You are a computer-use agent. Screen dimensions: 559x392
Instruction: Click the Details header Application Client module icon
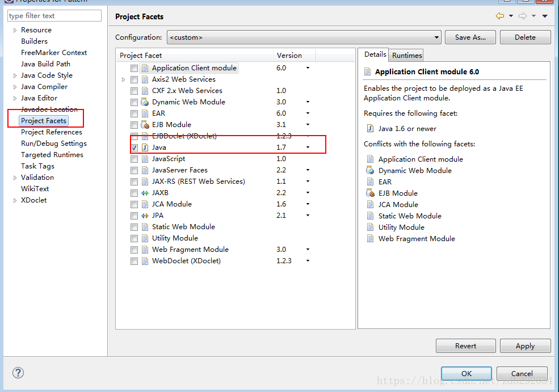(x=367, y=71)
